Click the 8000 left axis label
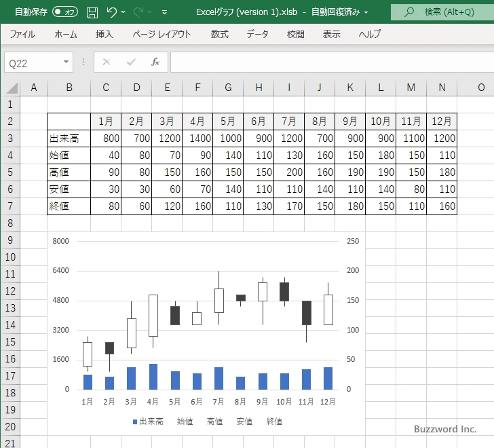 tap(60, 241)
